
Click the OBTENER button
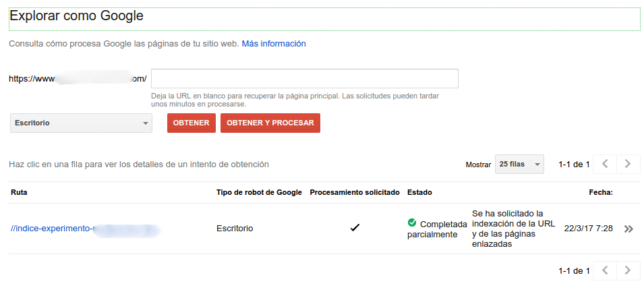pos(192,123)
